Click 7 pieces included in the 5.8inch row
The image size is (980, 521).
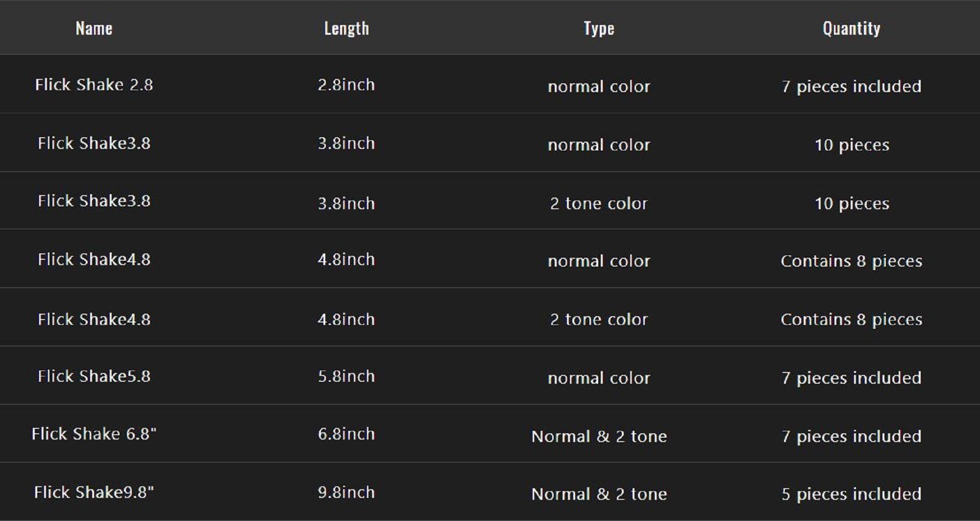pyautogui.click(x=851, y=378)
